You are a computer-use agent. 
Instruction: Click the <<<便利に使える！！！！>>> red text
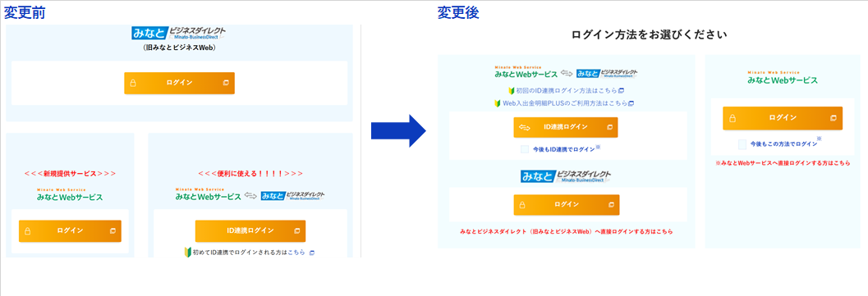click(250, 173)
